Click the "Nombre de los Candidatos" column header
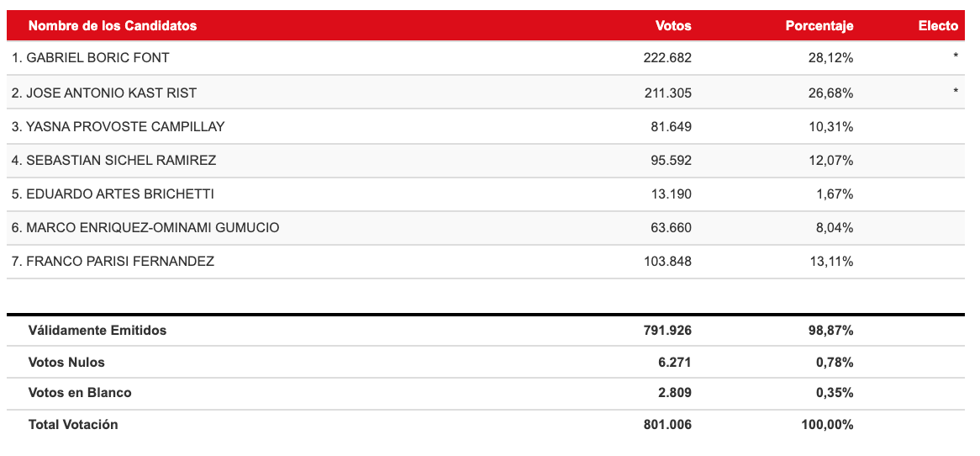 point(113,25)
